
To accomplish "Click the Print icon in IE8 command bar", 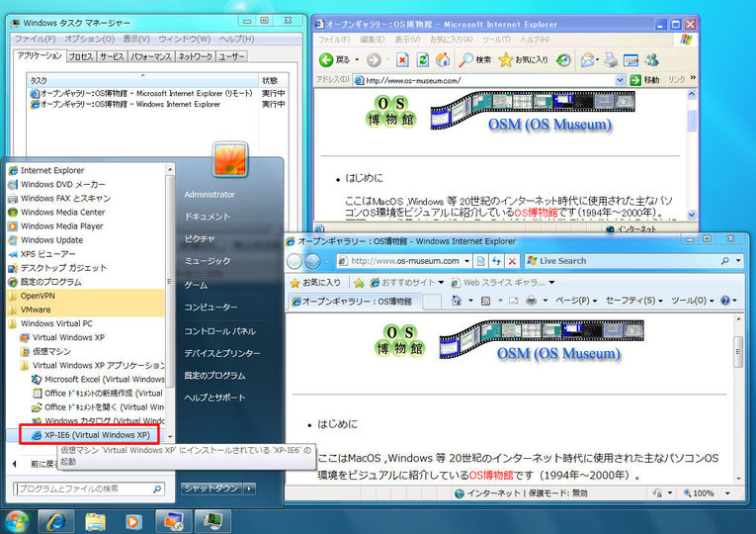I will pyautogui.click(x=532, y=301).
